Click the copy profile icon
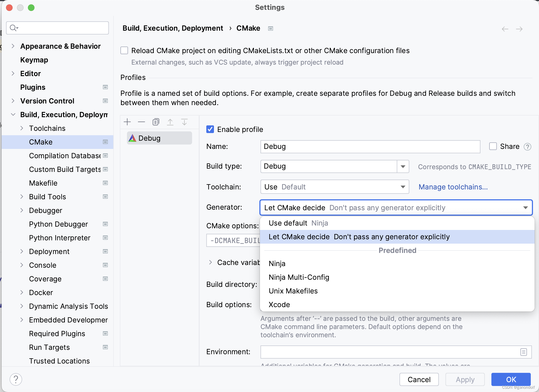The width and height of the screenshot is (539, 392). 156,122
